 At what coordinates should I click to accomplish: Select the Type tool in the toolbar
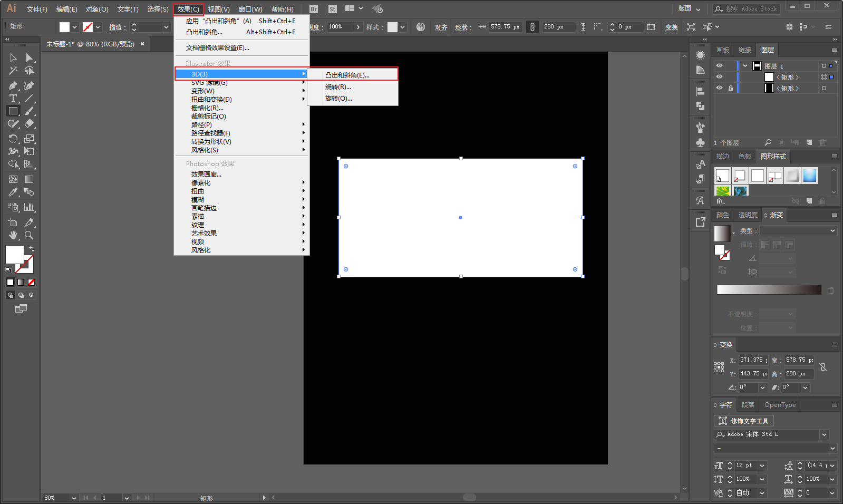[x=13, y=99]
